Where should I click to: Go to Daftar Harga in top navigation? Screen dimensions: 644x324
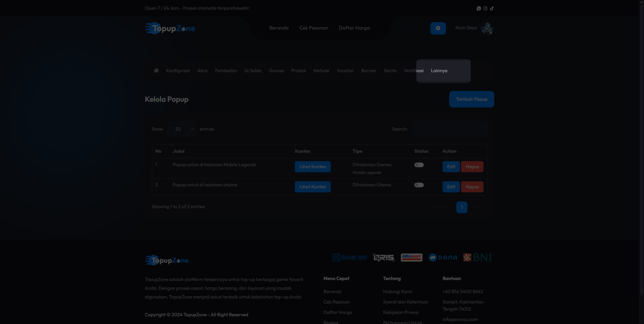[x=354, y=28]
